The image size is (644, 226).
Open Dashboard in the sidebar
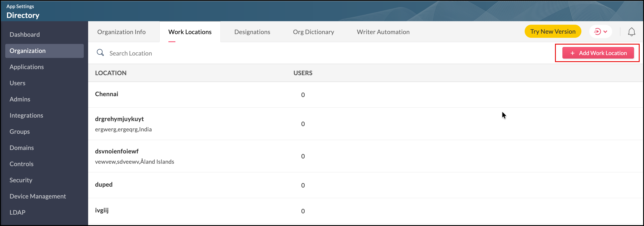[24, 35]
